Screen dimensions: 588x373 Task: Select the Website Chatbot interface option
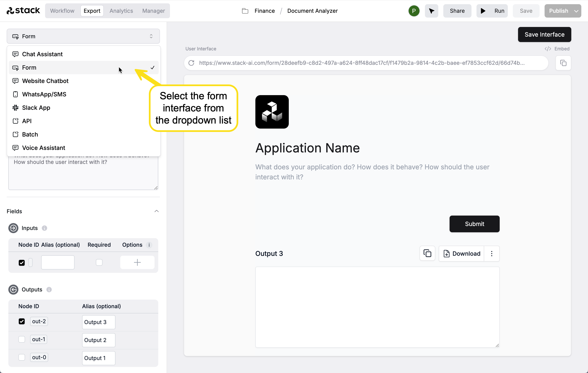(x=45, y=81)
